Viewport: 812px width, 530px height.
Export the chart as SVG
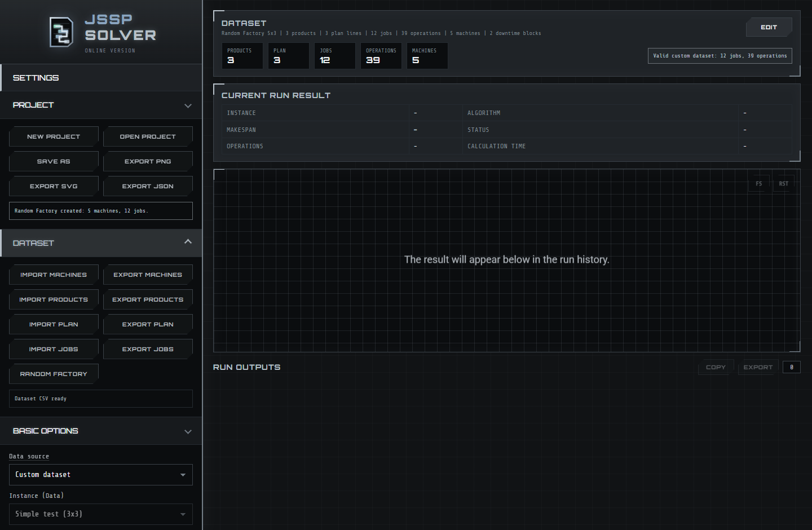pyautogui.click(x=54, y=186)
